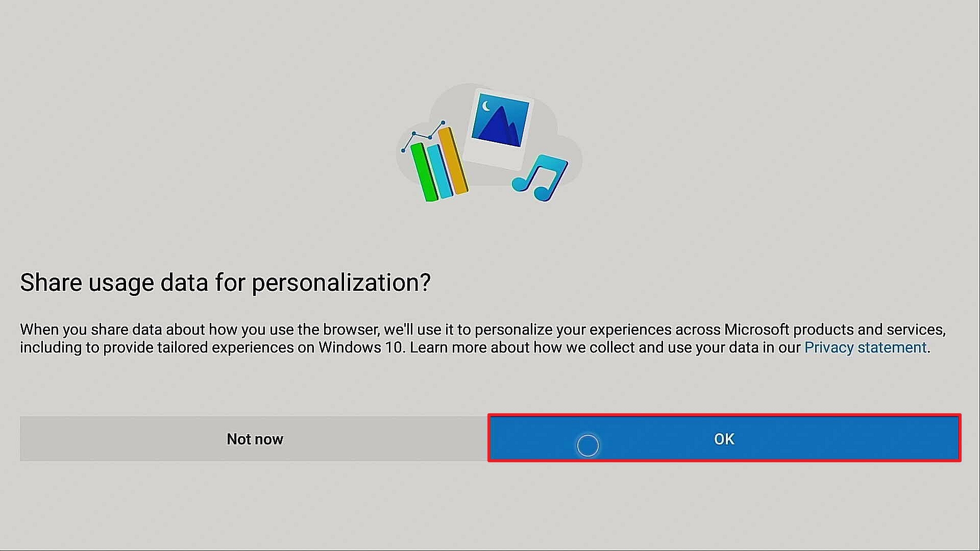Screen dimensions: 980x551
Task: Decline sharing by clicking Not now
Action: [x=254, y=439]
